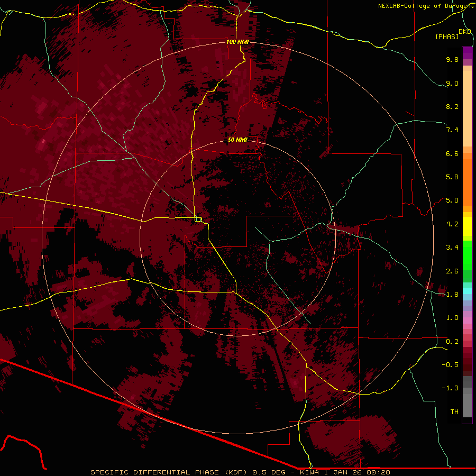Pick the yellow swatch on the color bar
Image resolution: width=476 pixels, height=476 pixels.
(467, 226)
